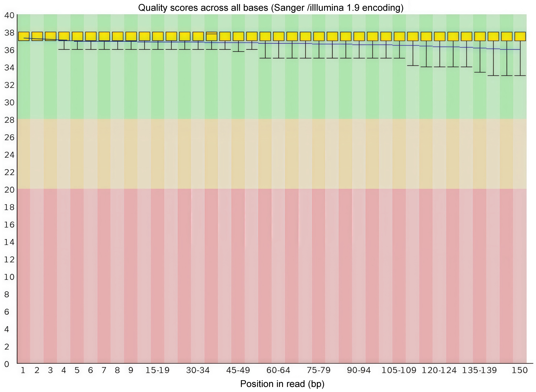Click the x-axis label 105-109
This screenshot has width=536, height=392.
pyautogui.click(x=399, y=370)
